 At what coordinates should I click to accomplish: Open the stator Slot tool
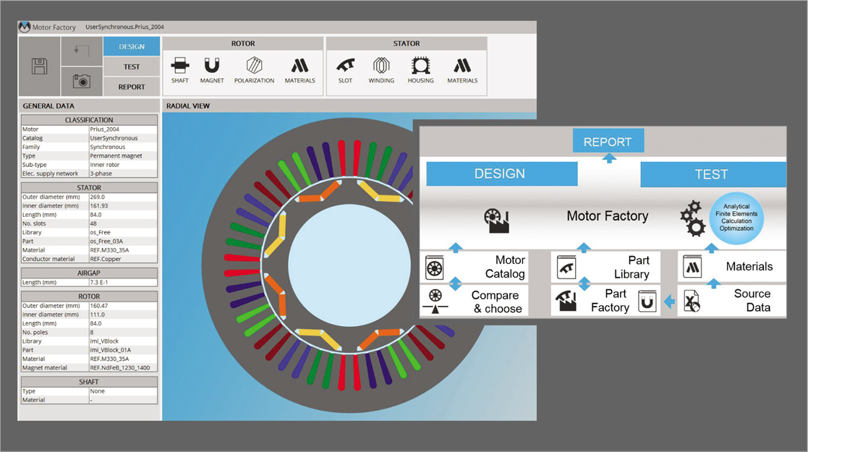[x=346, y=70]
